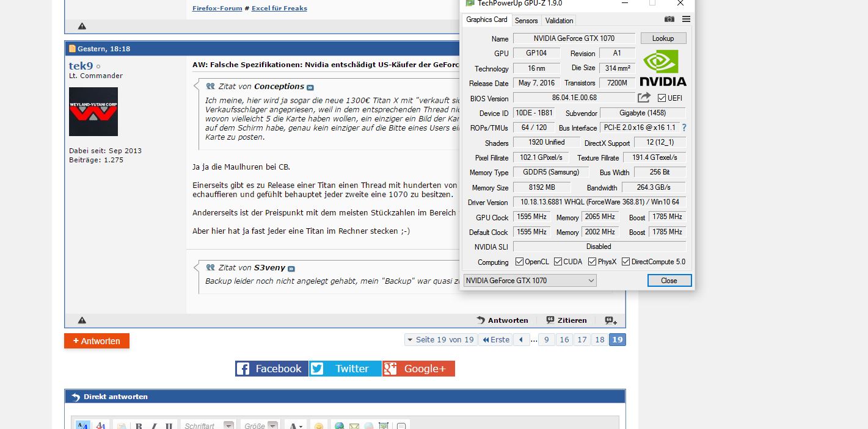The image size is (868, 429).
Task: Go to page 9
Action: pos(546,340)
